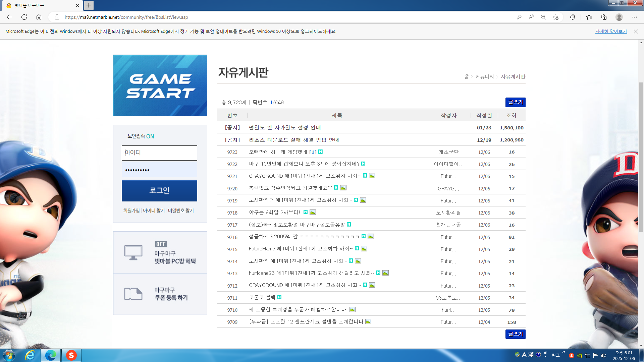Click the 아이디 input field
The height and width of the screenshot is (362, 644).
point(159,153)
